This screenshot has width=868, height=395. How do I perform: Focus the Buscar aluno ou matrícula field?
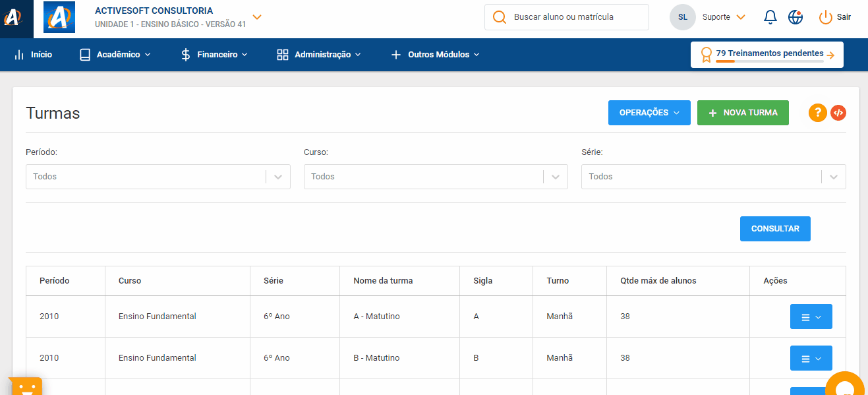[x=567, y=17]
